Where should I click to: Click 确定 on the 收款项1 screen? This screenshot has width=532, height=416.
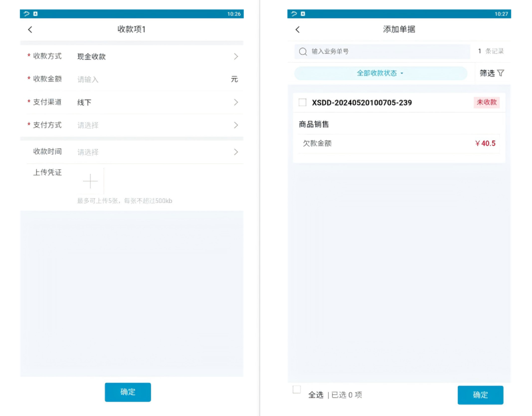tap(128, 392)
